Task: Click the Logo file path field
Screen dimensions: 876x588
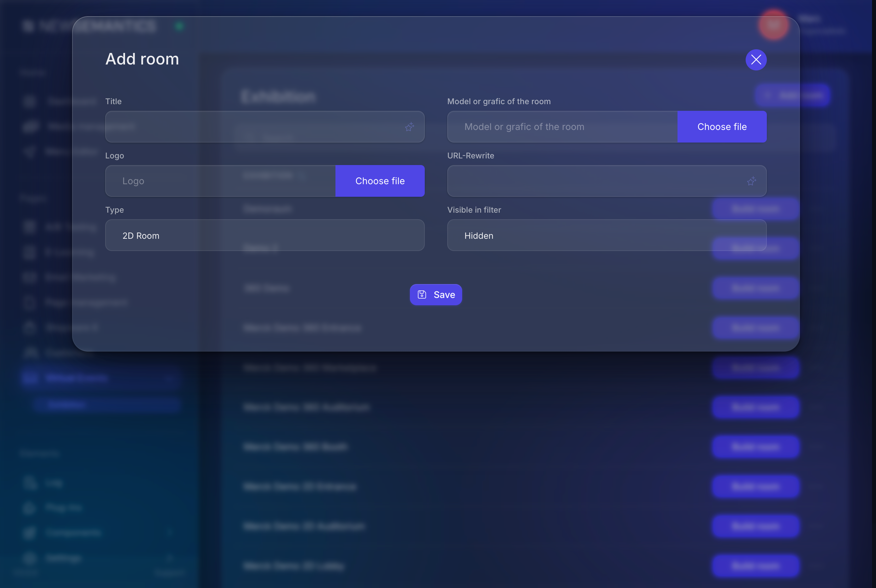Action: [220, 181]
